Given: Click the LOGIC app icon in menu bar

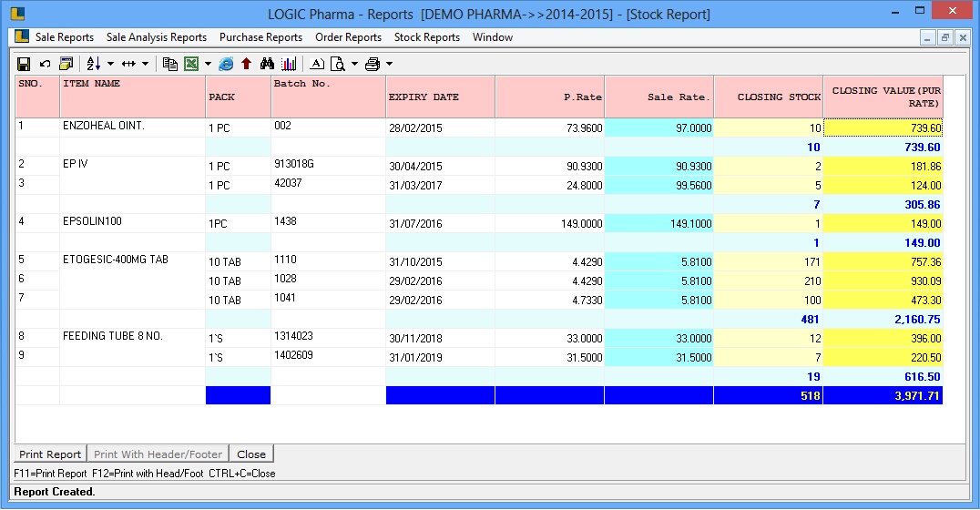Looking at the screenshot, I should point(22,36).
